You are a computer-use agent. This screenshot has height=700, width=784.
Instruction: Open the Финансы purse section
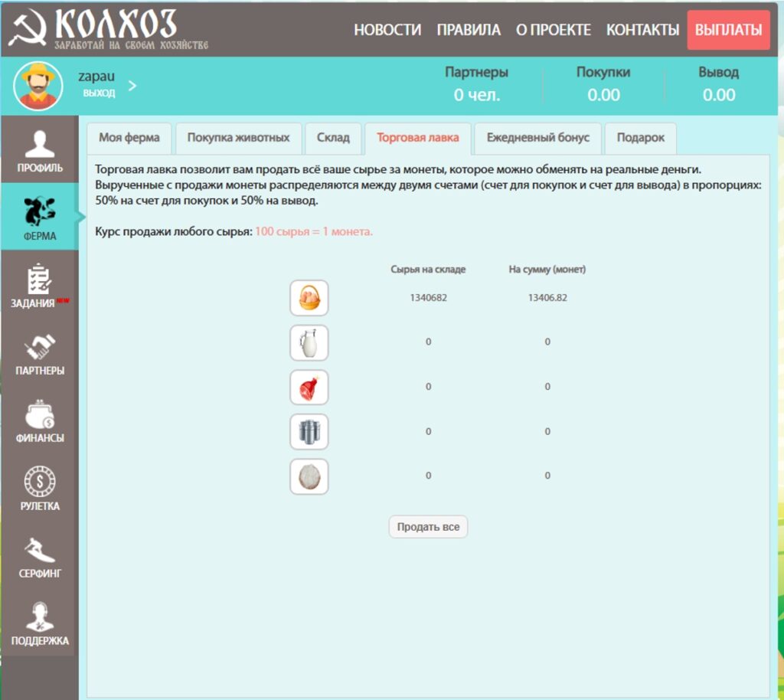pos(40,420)
